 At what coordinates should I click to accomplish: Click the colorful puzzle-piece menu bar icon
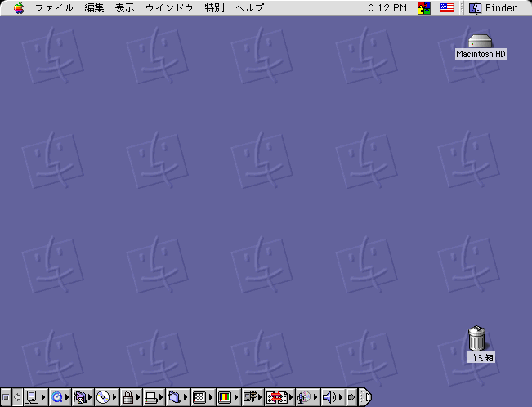click(424, 8)
